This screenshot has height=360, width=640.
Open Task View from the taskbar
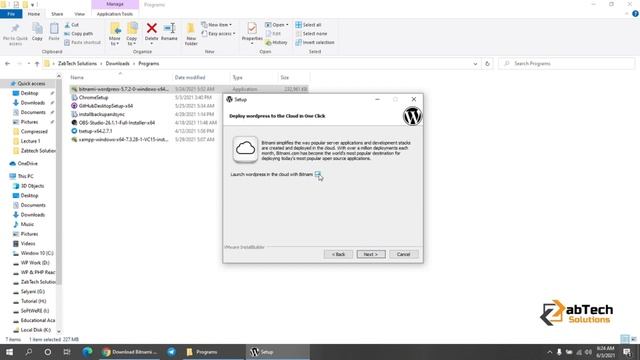point(67,352)
